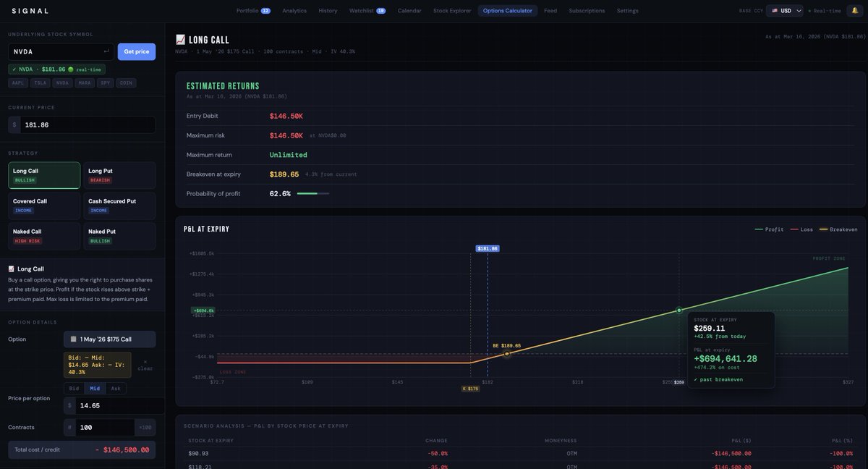Click the x100 multiplier next to Contracts
Image resolution: width=868 pixels, height=469 pixels.
[x=145, y=428]
